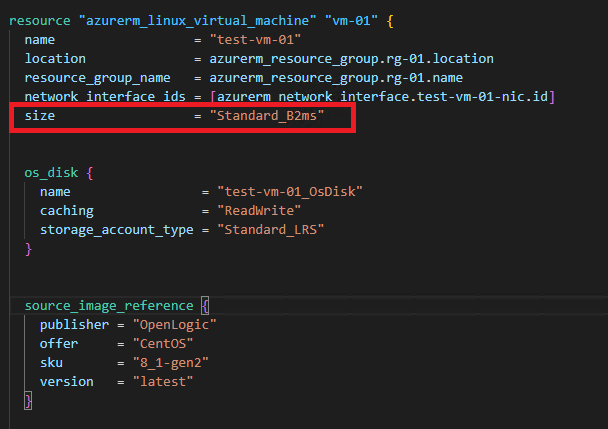
Task: Click the "Standard_LRS" value
Action: [x=271, y=230]
